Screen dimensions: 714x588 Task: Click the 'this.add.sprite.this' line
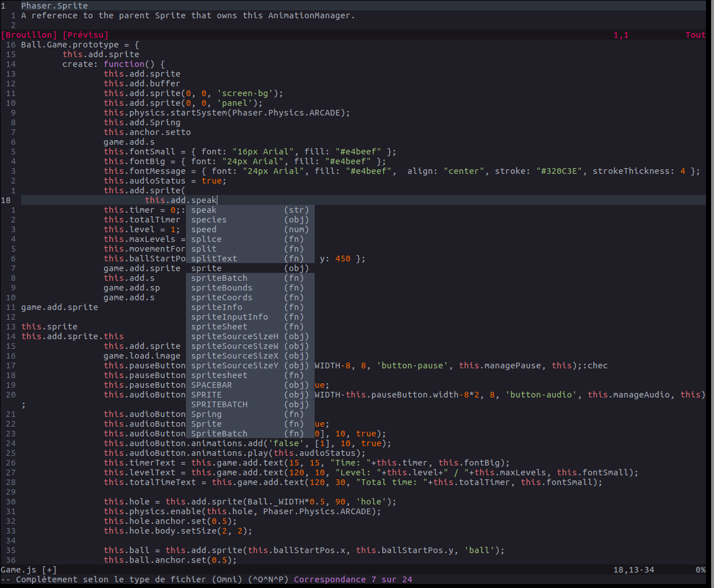click(x=73, y=336)
